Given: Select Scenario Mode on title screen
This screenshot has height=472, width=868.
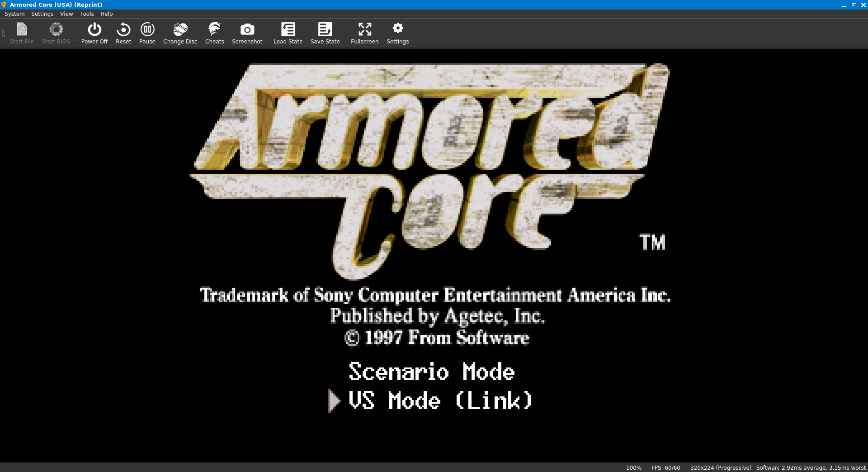Looking at the screenshot, I should [432, 372].
